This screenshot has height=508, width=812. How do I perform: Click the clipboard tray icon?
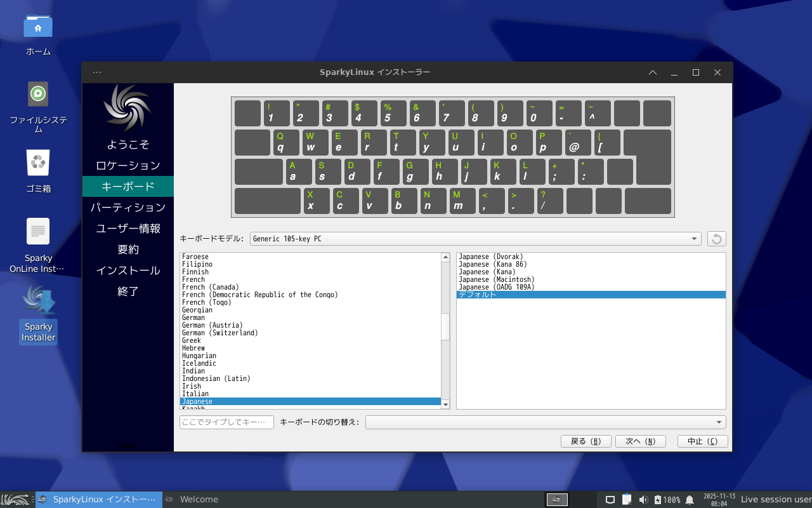coord(627,500)
